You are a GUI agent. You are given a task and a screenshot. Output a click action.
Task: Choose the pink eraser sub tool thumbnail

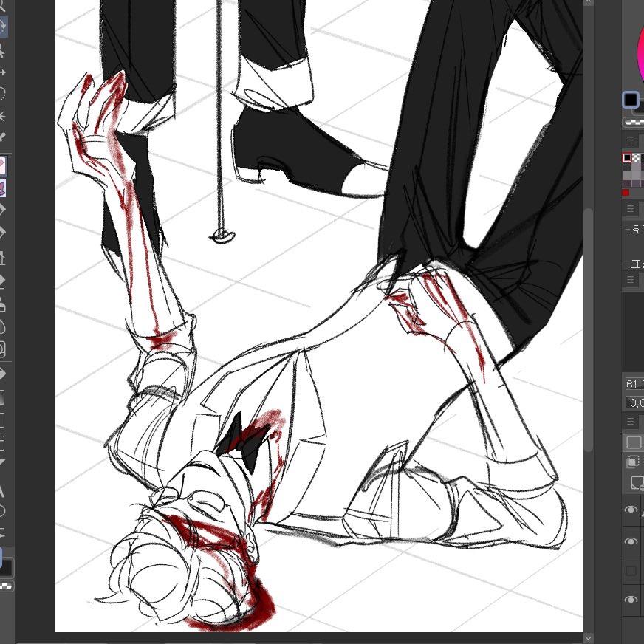point(2,166)
